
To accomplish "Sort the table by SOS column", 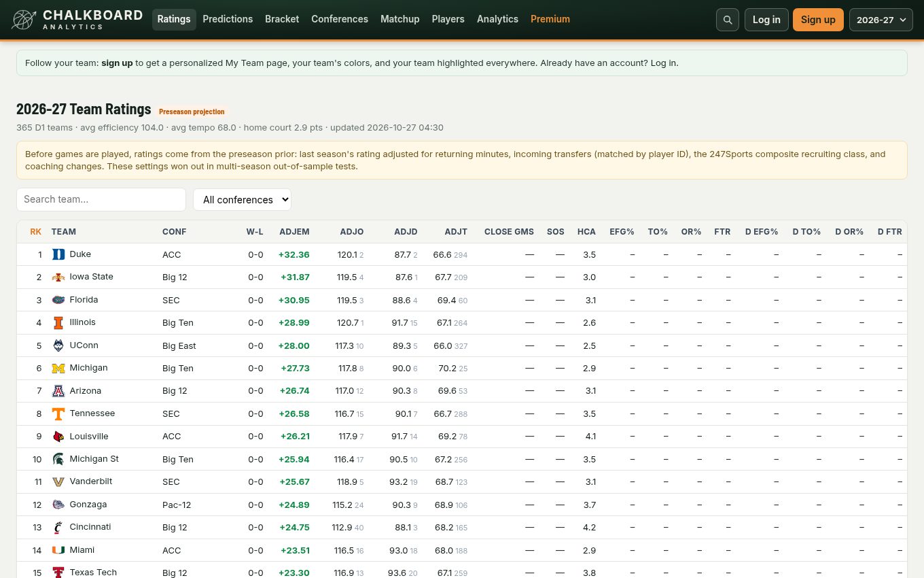I will [556, 232].
